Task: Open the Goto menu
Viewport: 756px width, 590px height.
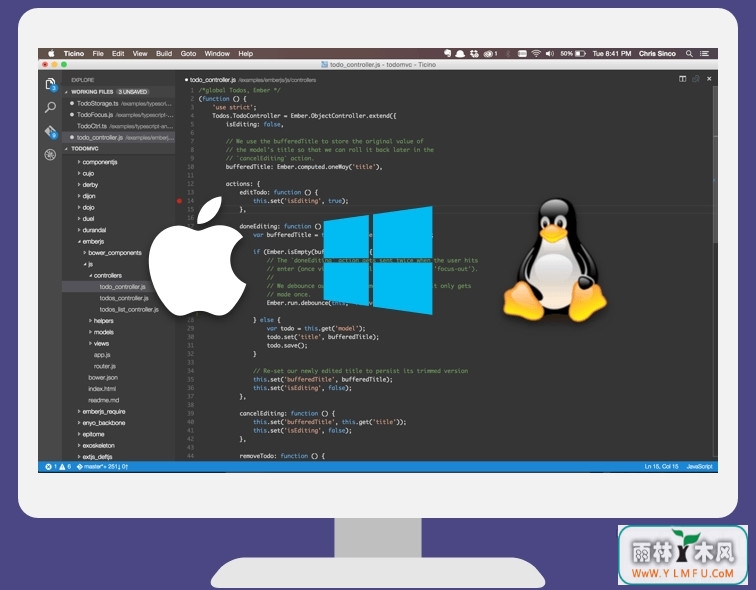Action: 189,54
